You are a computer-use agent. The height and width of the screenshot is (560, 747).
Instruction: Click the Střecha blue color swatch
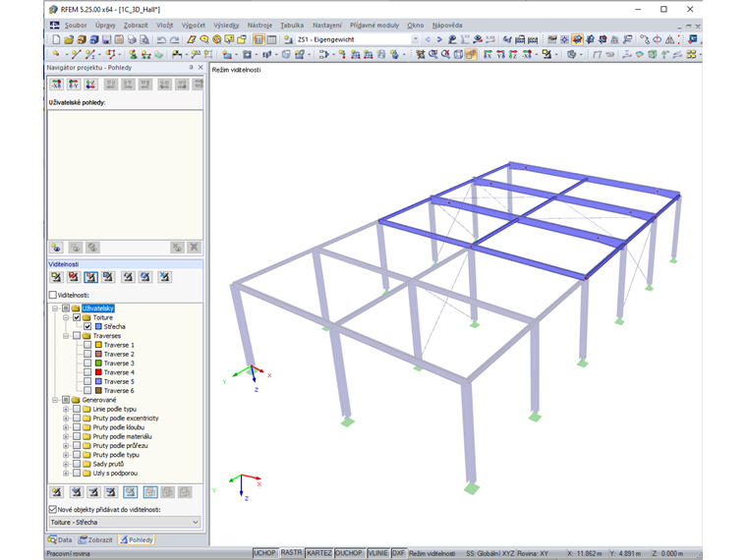(x=98, y=326)
